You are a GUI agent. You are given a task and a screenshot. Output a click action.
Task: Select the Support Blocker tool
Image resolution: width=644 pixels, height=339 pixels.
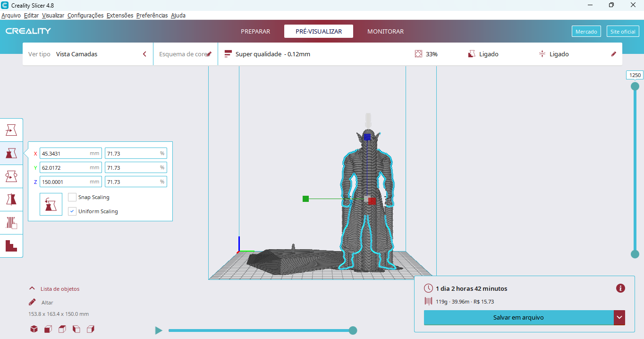pos(11,245)
